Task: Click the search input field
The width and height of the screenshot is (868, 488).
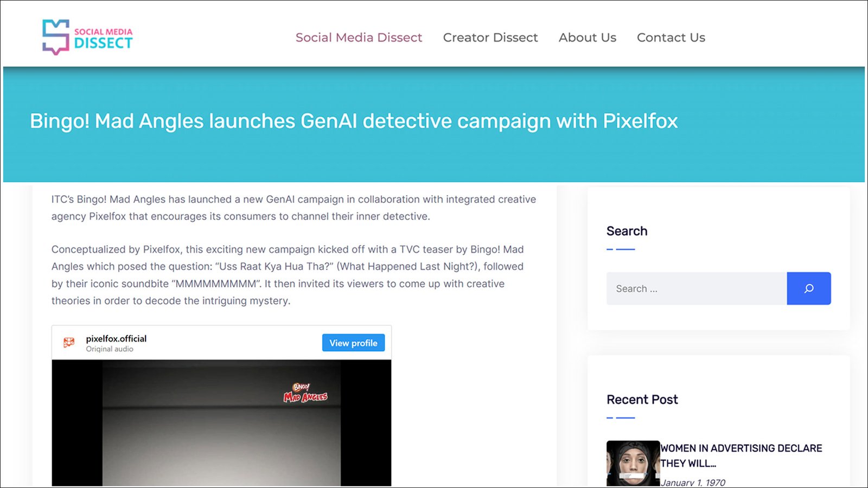Action: pyautogui.click(x=697, y=288)
